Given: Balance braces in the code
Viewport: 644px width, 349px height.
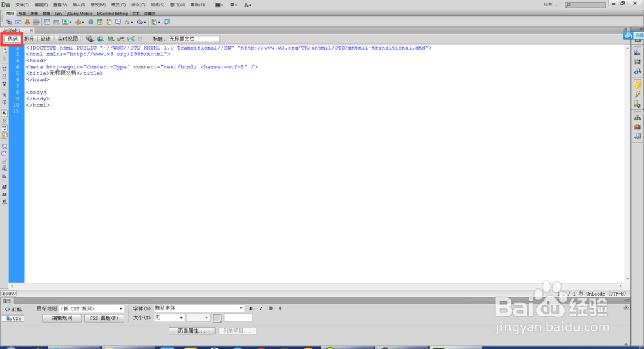Looking at the screenshot, I should point(5,102).
